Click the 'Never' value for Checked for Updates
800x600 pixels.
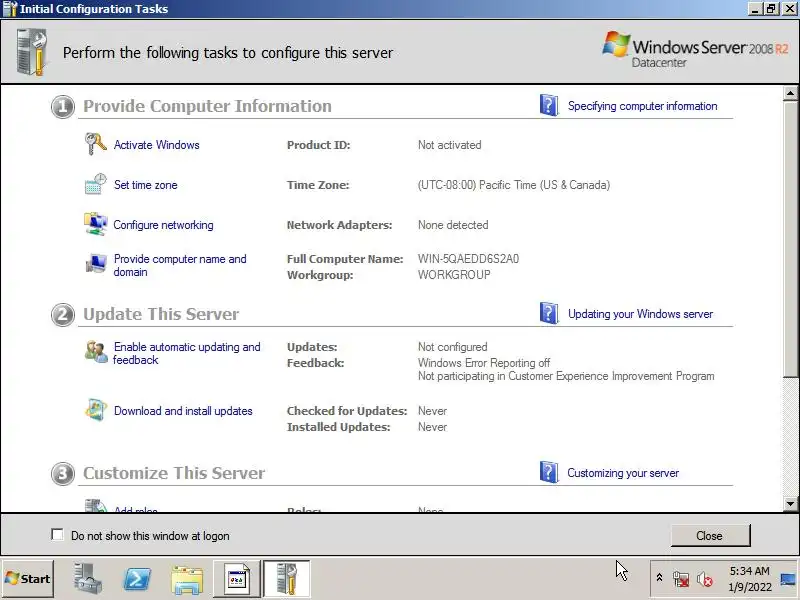point(432,411)
